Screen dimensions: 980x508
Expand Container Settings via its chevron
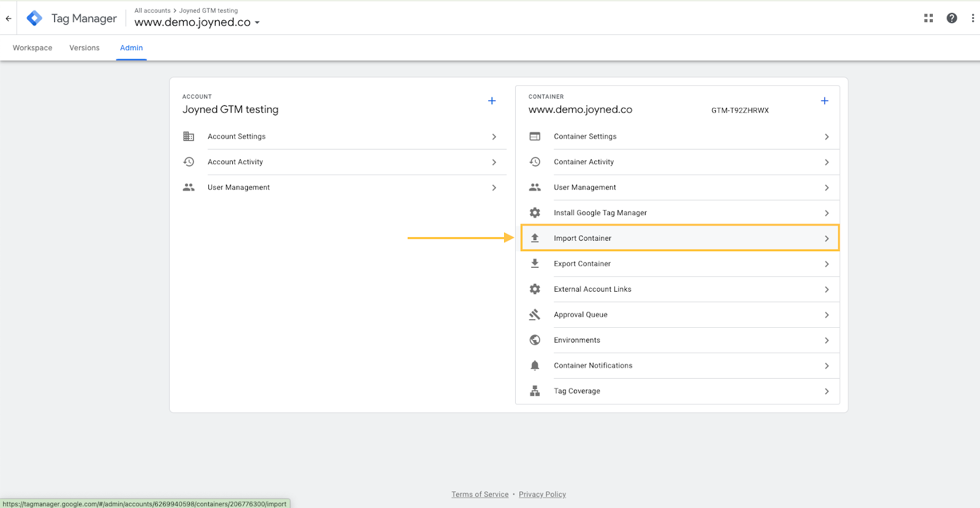pyautogui.click(x=827, y=137)
